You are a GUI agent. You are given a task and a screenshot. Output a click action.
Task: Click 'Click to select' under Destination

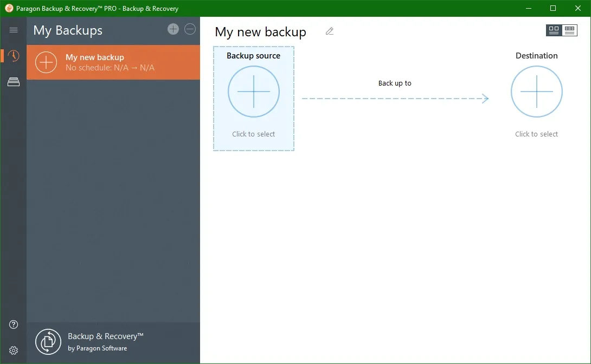click(x=536, y=134)
